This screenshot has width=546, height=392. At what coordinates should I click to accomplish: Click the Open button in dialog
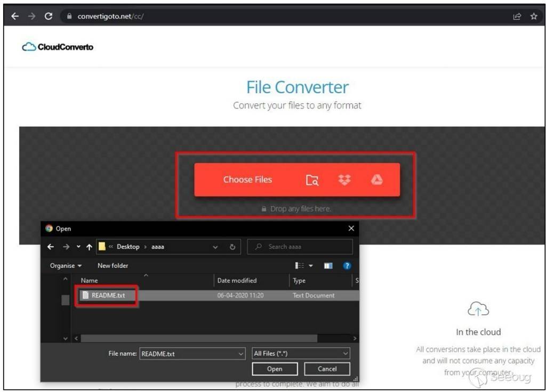click(275, 369)
